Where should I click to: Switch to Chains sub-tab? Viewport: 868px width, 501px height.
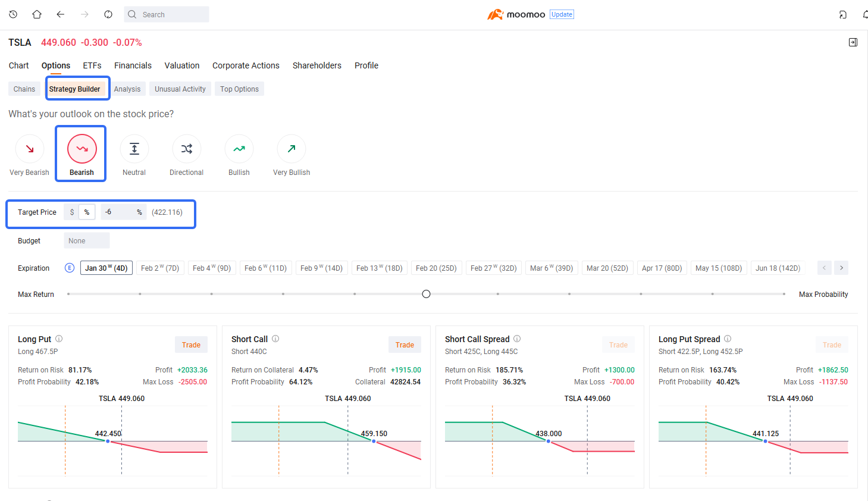point(24,89)
